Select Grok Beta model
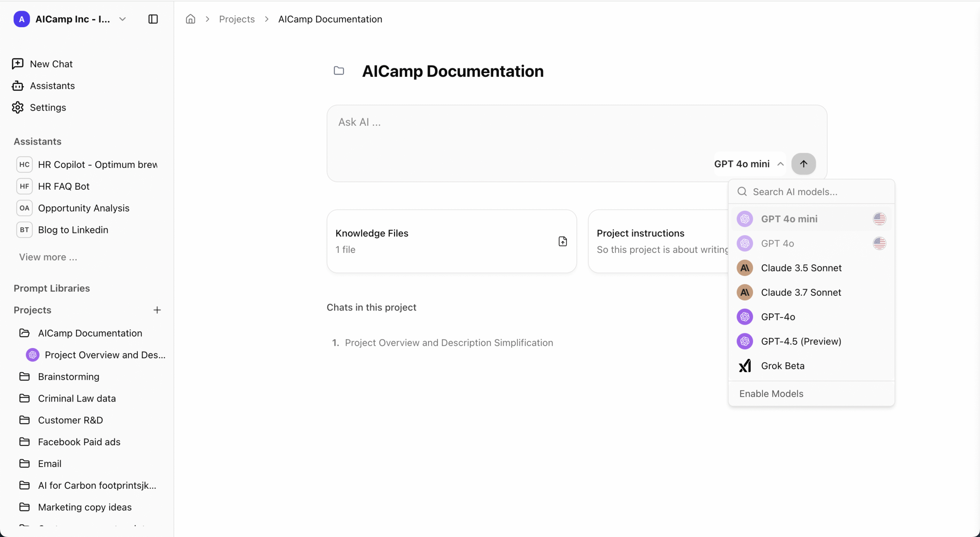Screen dimensions: 980x537 [811, 366]
